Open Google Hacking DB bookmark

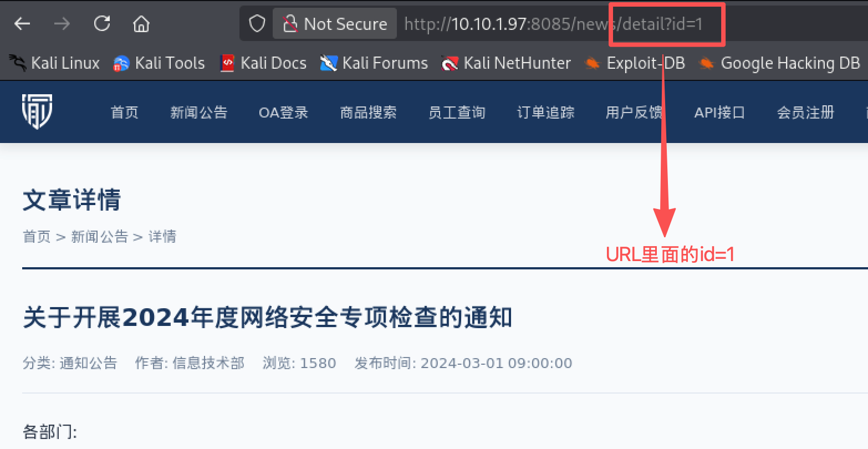coord(779,63)
